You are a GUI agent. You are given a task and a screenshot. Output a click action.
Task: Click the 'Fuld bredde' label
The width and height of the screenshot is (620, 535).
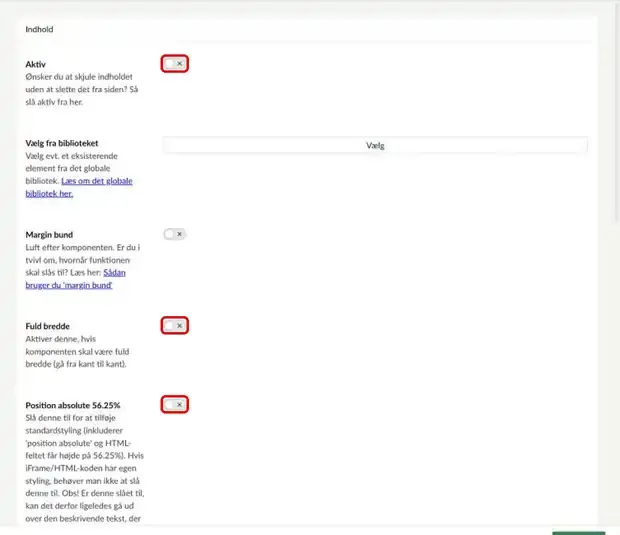(47, 326)
